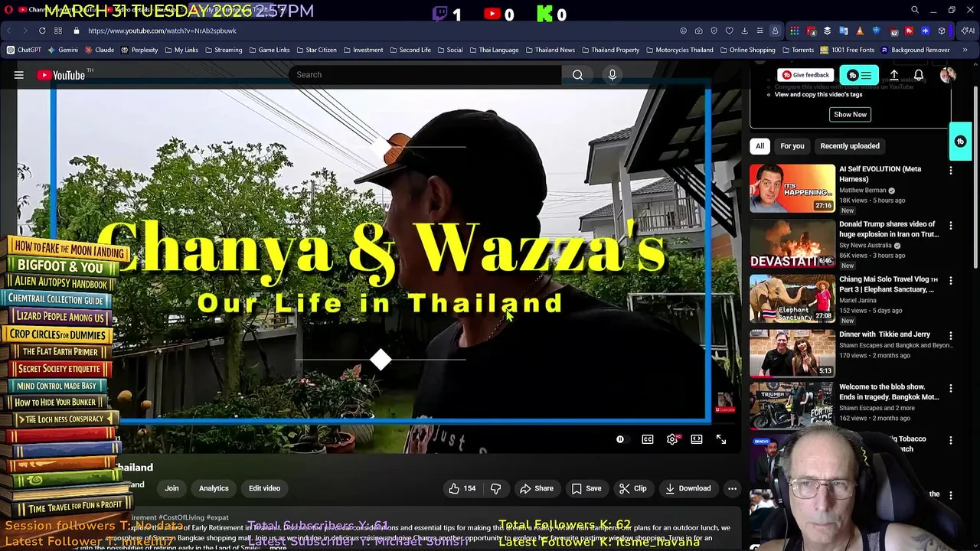Open 'Welcome to the blob show' video title
The image size is (980, 551).
click(889, 392)
